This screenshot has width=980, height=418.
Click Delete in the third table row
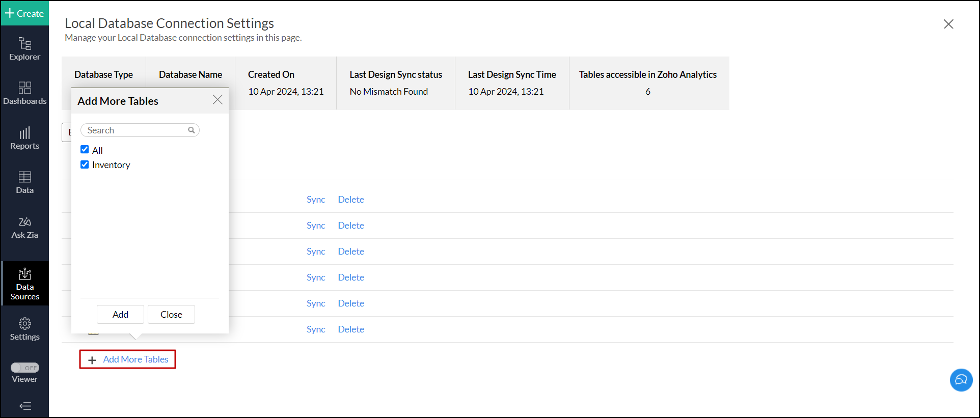(351, 252)
